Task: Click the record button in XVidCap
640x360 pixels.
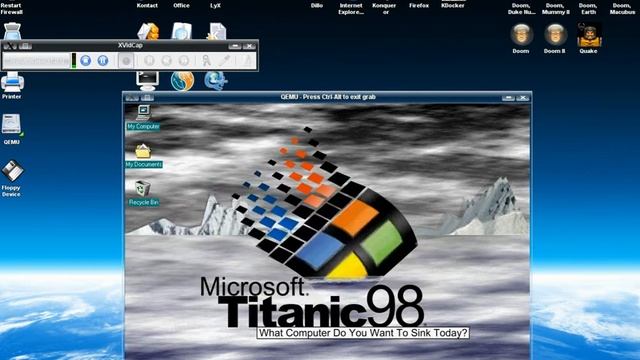Action: click(x=126, y=61)
